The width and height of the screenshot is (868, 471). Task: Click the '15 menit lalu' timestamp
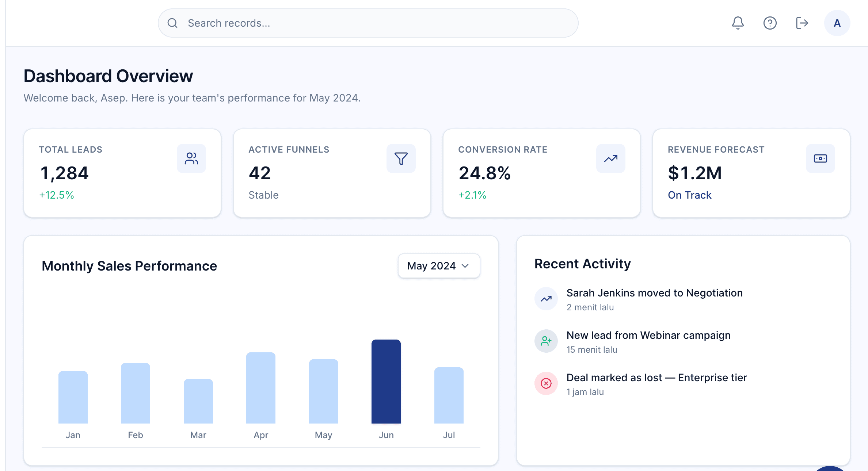tap(592, 350)
